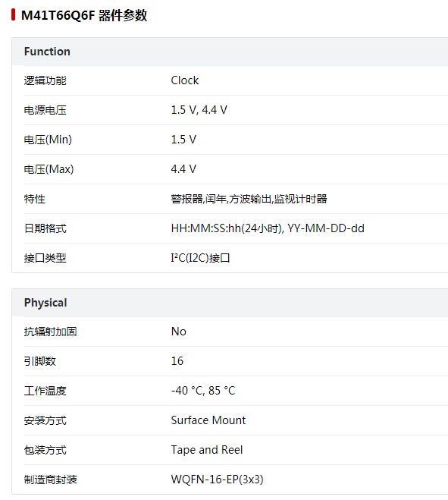Click the M41T66Q6F 器件参数 heading
Screen dimensions: 448x500
[x=84, y=15]
